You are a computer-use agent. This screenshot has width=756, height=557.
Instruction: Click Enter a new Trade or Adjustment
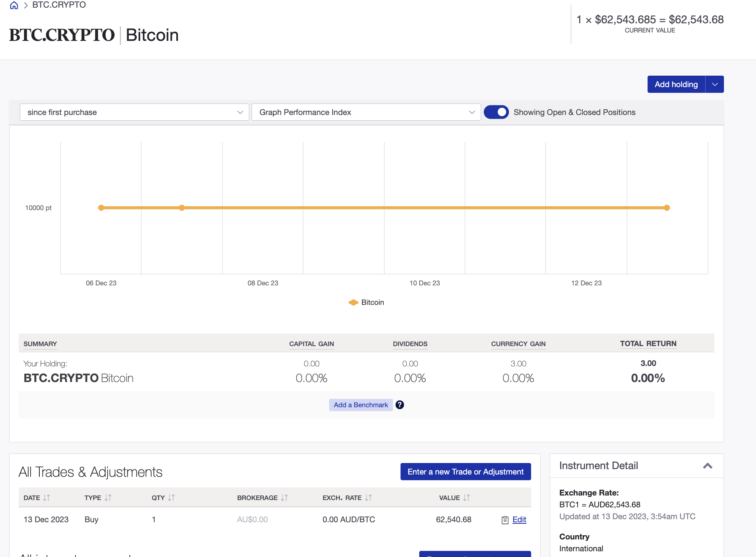[465, 471]
